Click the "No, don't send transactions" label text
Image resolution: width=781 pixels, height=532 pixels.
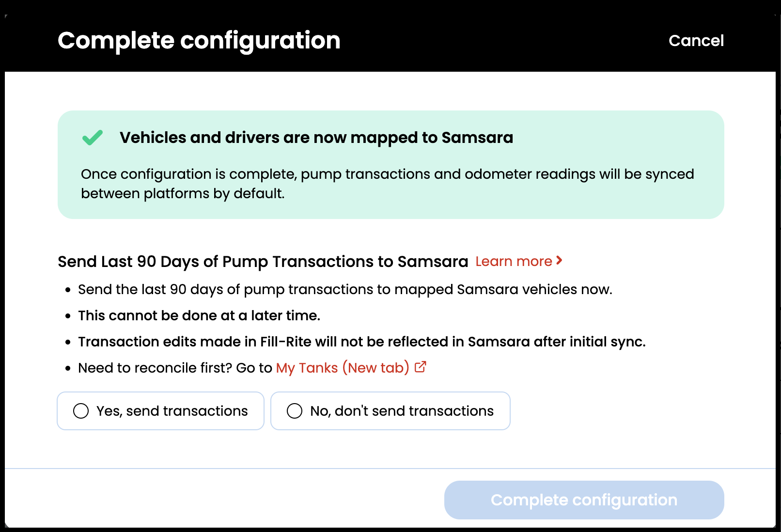(x=402, y=411)
